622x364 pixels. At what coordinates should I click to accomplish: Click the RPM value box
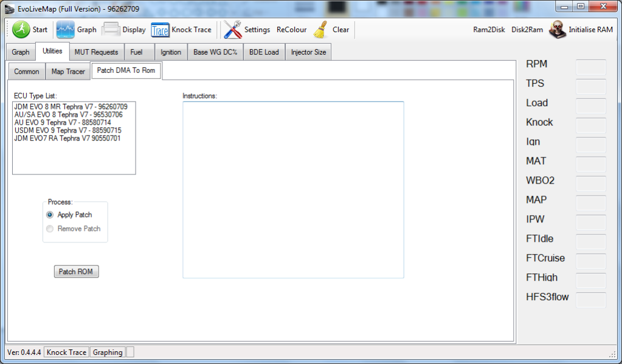pyautogui.click(x=590, y=67)
